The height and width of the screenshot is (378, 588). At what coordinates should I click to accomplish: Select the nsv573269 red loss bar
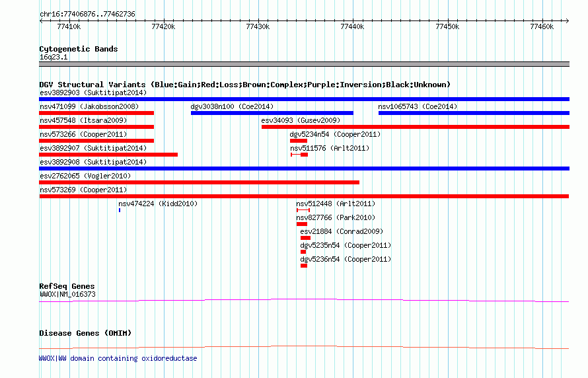click(x=304, y=196)
